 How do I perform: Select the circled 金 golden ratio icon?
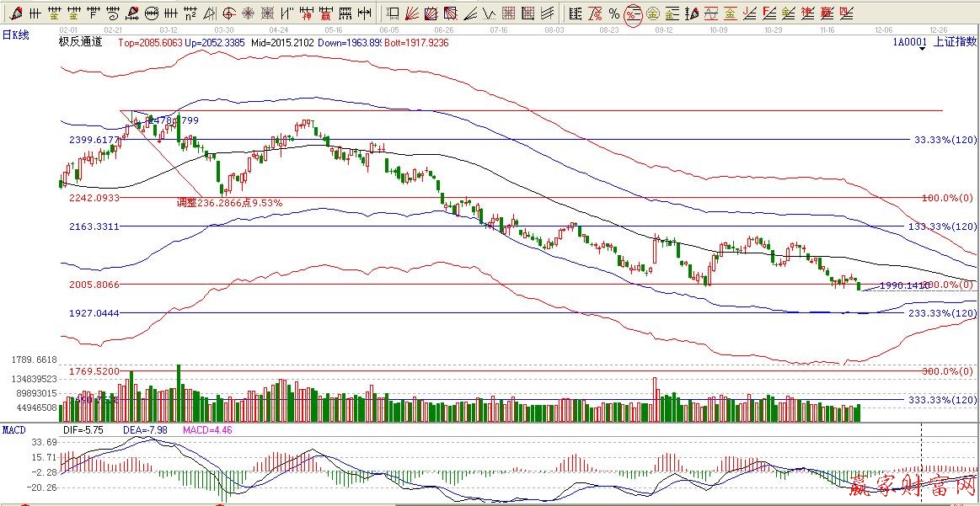point(652,13)
